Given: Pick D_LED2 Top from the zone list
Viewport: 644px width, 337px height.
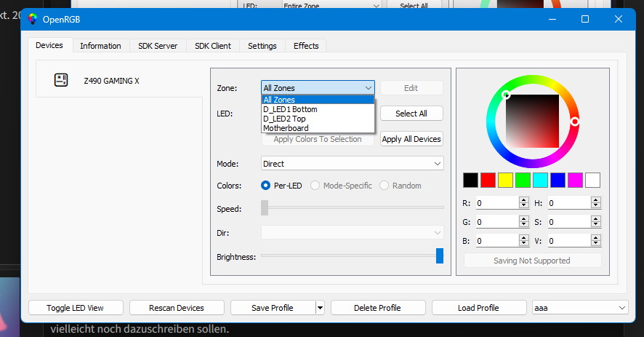Looking at the screenshot, I should point(318,119).
